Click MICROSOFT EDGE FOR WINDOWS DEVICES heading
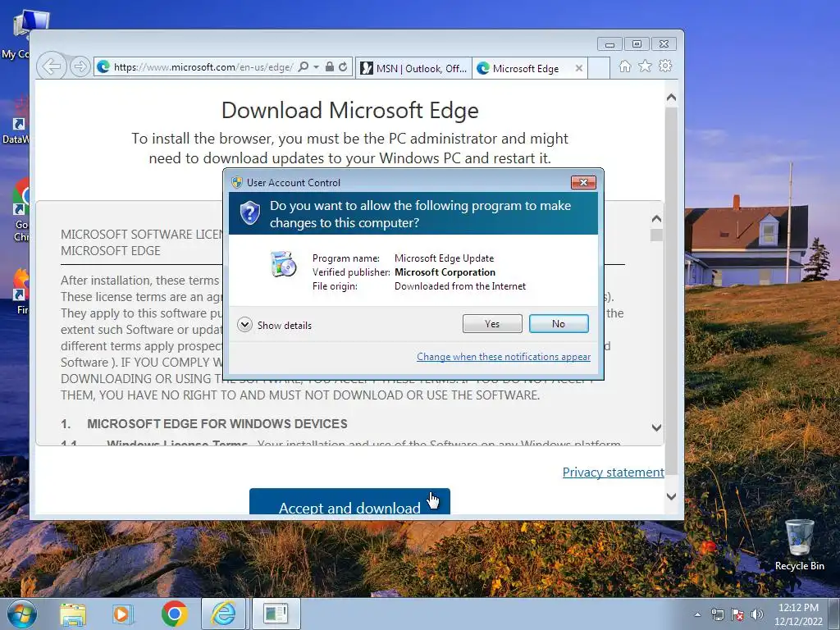 pos(217,424)
